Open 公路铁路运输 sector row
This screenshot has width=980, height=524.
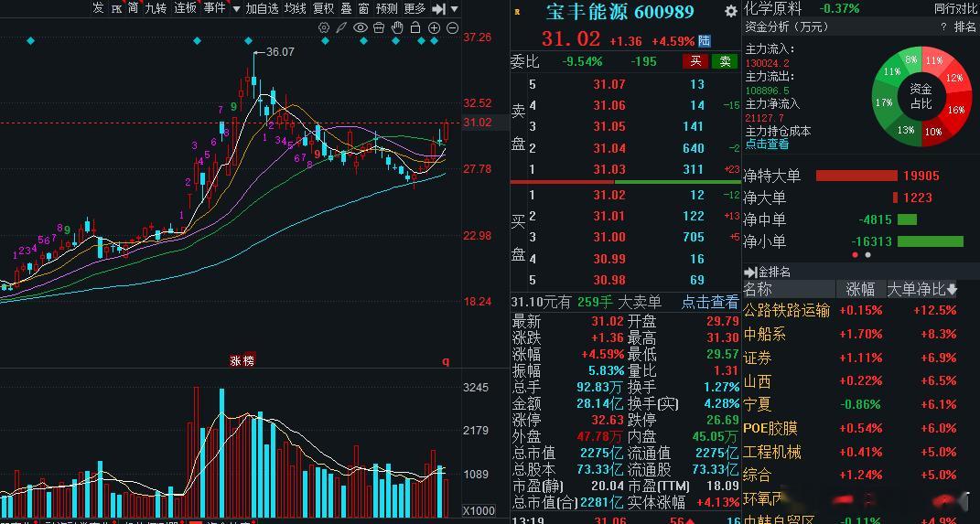click(861, 310)
